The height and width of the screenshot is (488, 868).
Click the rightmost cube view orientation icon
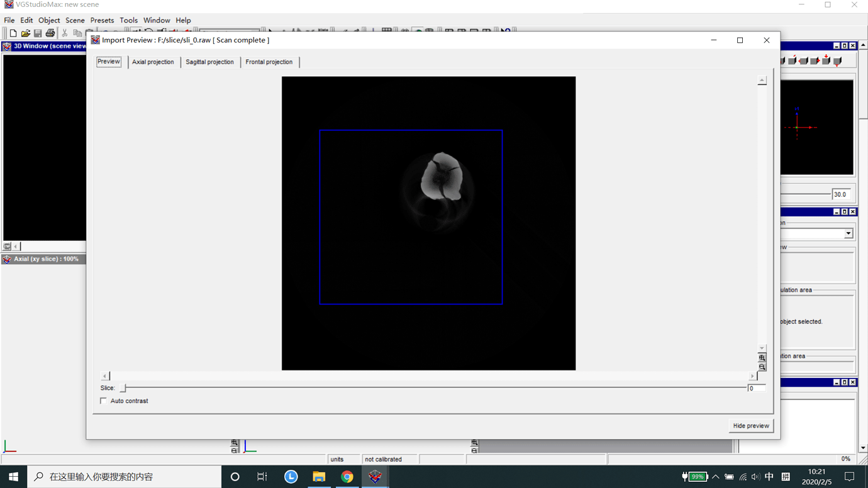[837, 61]
